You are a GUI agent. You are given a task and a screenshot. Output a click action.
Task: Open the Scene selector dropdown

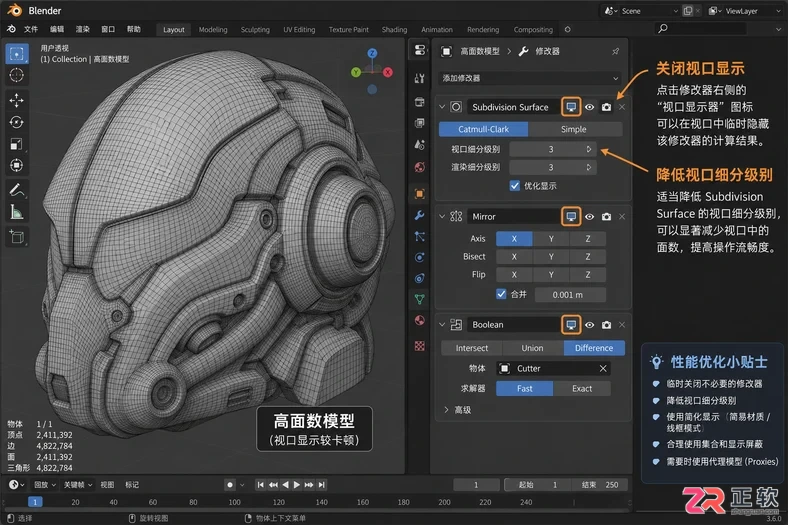point(642,11)
